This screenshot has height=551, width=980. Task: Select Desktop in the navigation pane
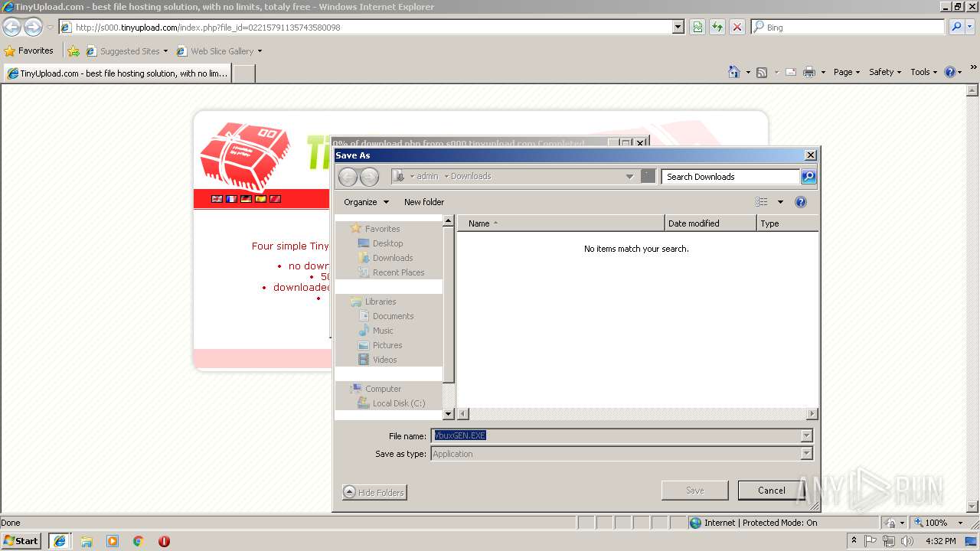[387, 243]
